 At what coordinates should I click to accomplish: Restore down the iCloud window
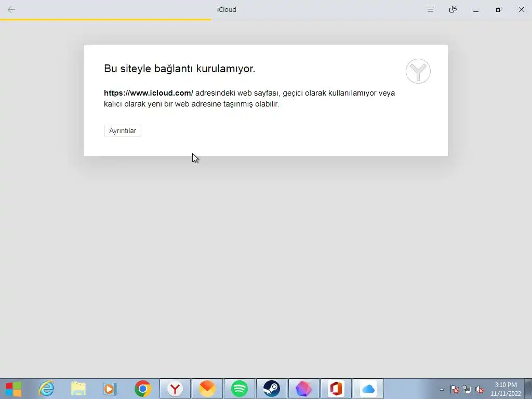pyautogui.click(x=498, y=9)
